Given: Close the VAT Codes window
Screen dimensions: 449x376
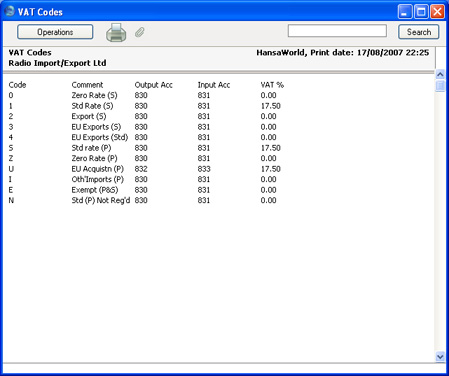Looking at the screenshot, I should pyautogui.click(x=437, y=12).
